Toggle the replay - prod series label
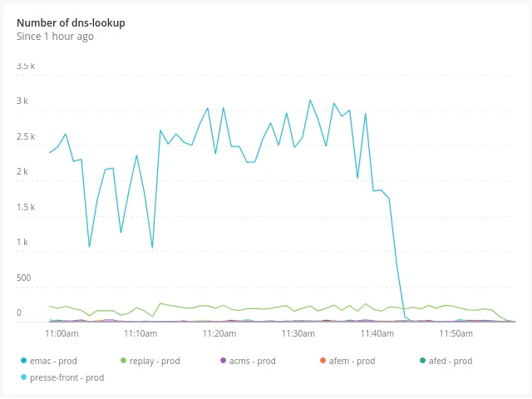This screenshot has width=532, height=399. click(x=155, y=361)
